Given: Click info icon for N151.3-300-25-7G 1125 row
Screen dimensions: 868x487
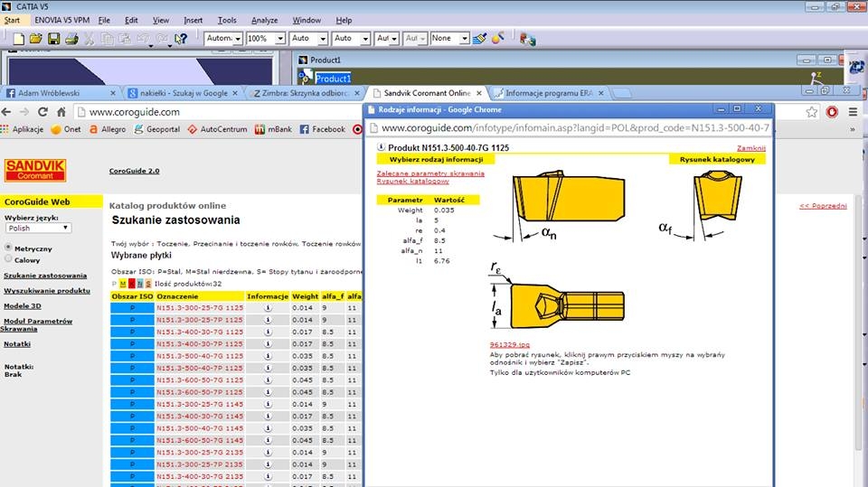Looking at the screenshot, I should 268,308.
